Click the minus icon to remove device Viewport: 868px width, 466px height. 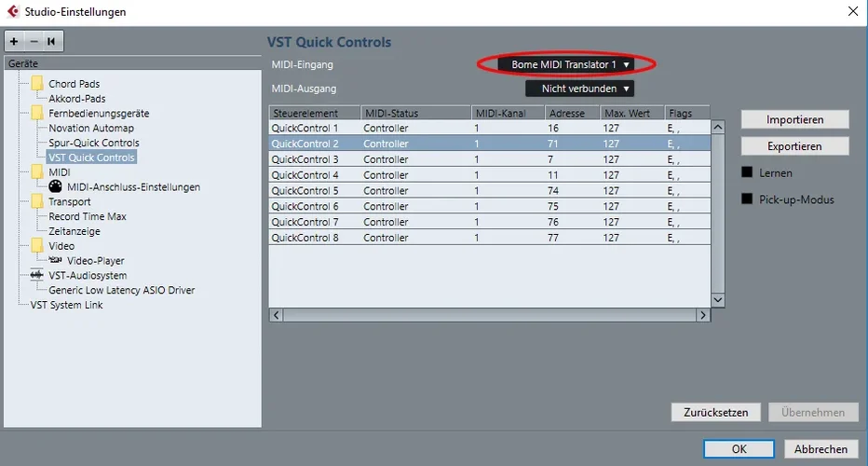(34, 41)
